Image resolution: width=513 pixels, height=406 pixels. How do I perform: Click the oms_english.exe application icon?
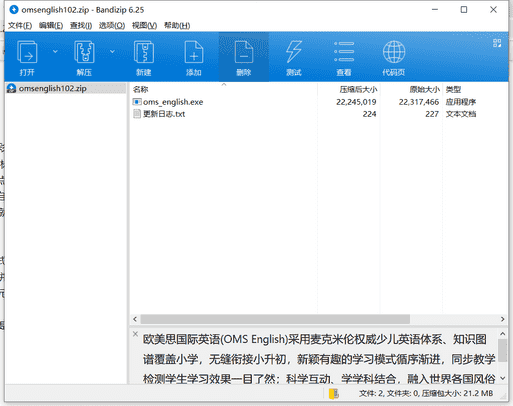tap(137, 102)
